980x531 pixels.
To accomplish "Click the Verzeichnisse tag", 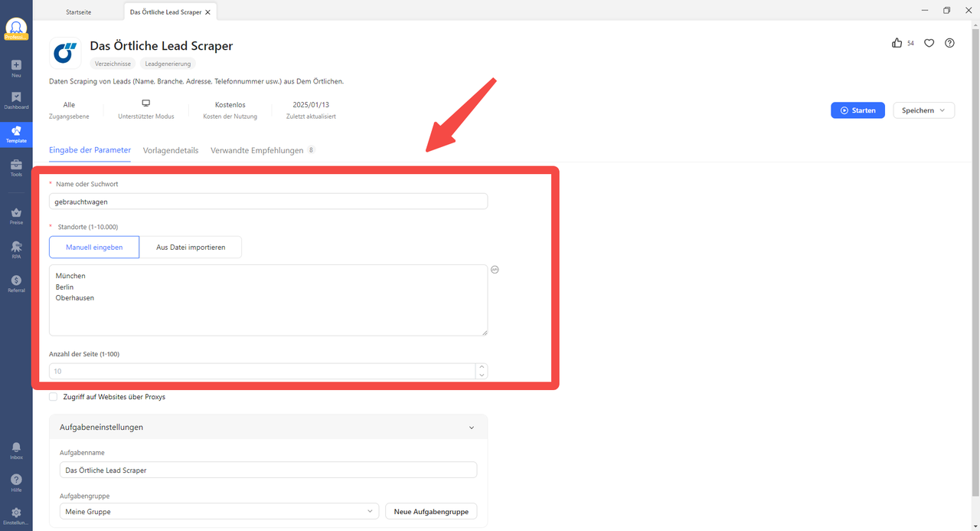I will click(114, 64).
